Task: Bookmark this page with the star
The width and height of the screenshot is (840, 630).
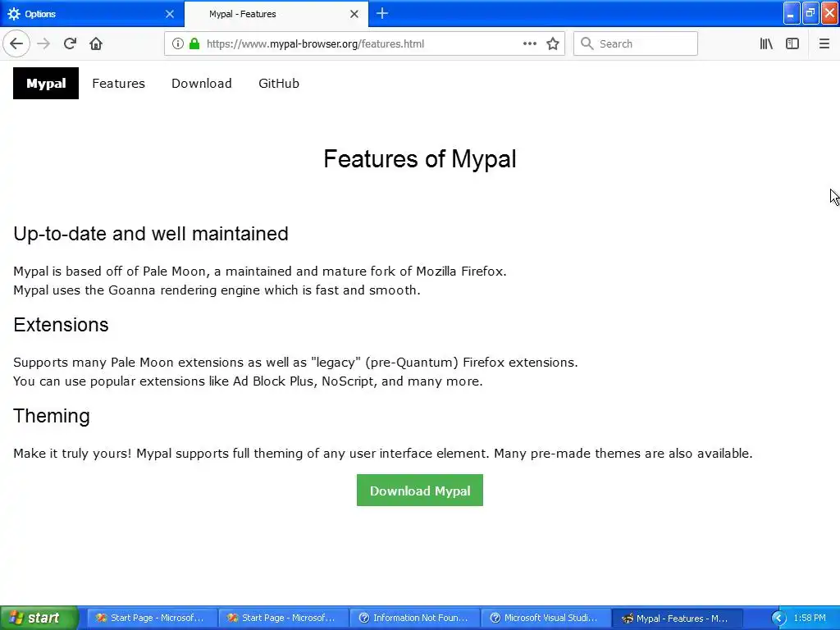Action: pyautogui.click(x=553, y=43)
